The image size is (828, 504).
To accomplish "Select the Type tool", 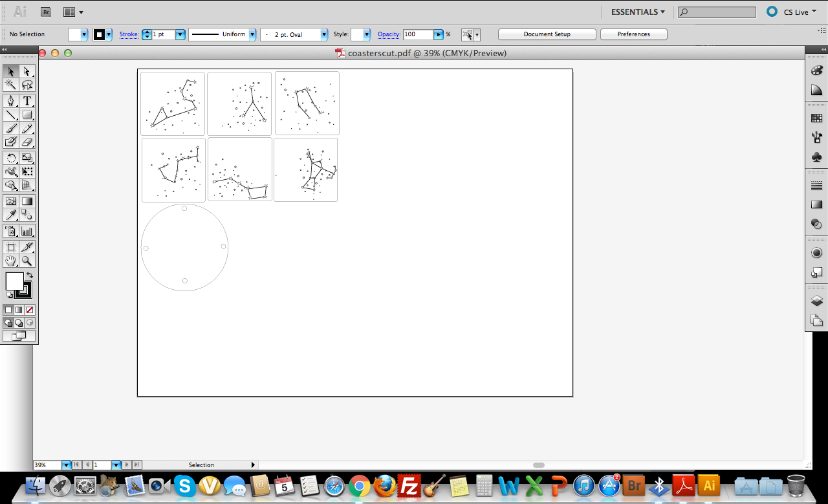I will tap(27, 101).
